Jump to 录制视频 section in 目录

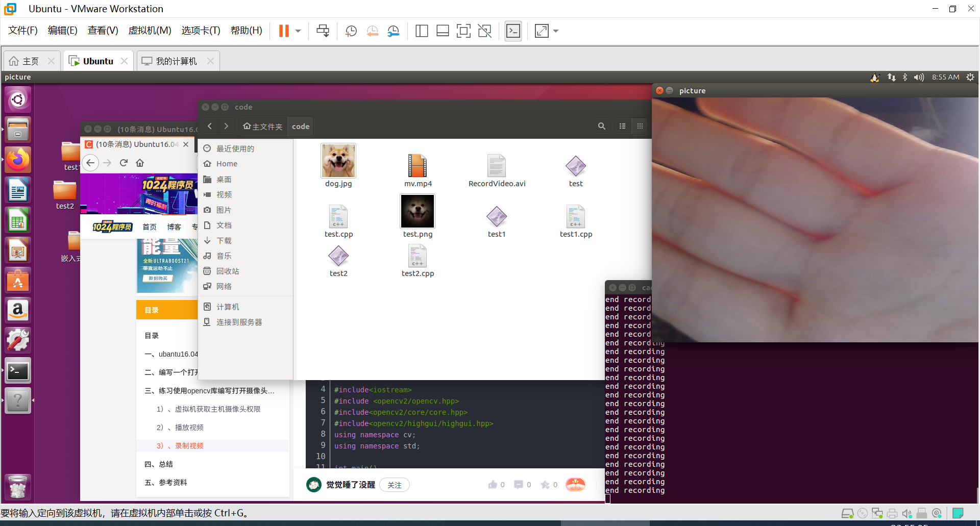[180, 446]
